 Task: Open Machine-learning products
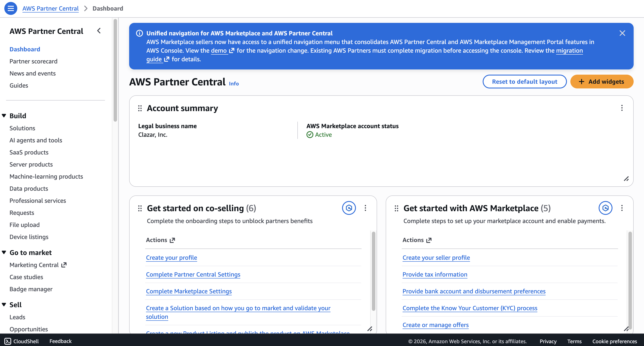coord(46,176)
